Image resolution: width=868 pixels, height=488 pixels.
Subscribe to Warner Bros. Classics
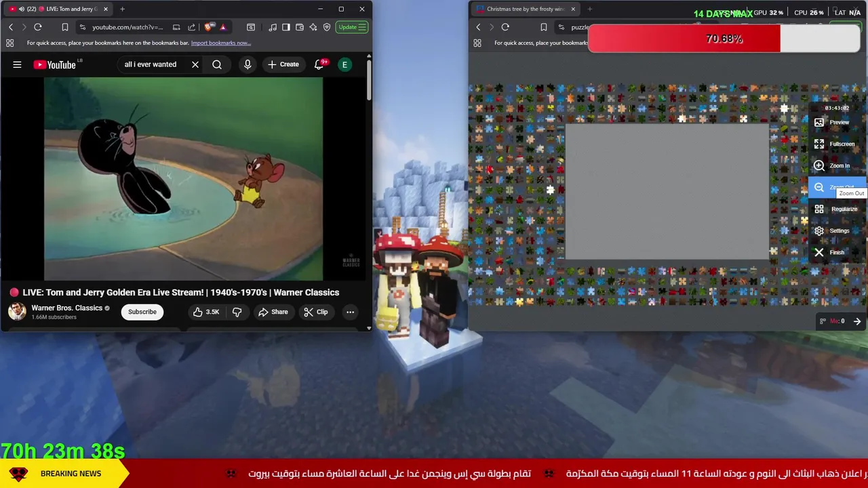(142, 312)
